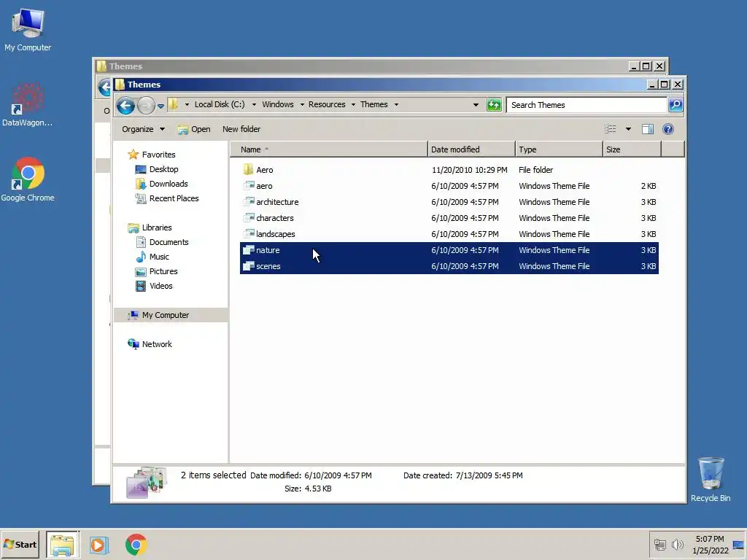Sort by Date modified column header

coord(472,149)
